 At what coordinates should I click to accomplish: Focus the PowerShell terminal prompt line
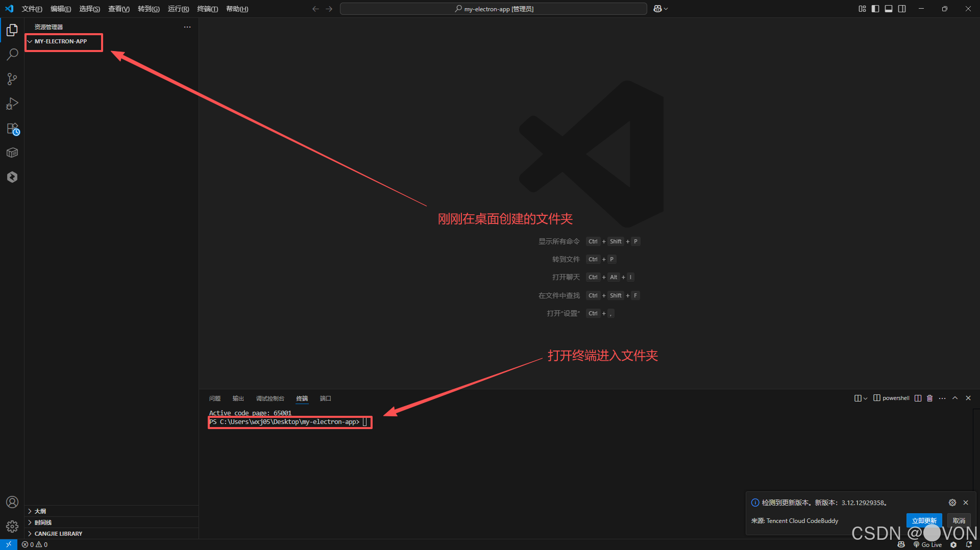tap(289, 422)
